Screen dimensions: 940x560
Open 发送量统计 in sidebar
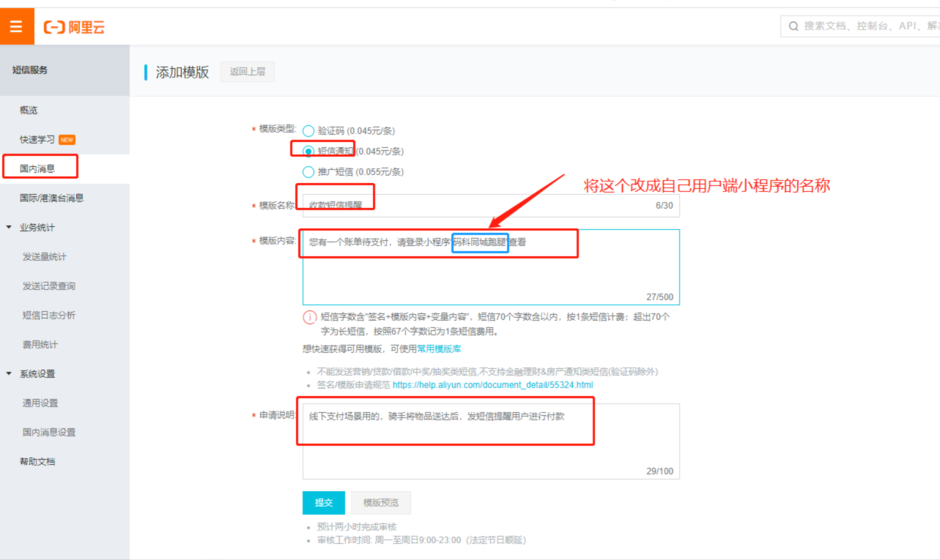44,257
